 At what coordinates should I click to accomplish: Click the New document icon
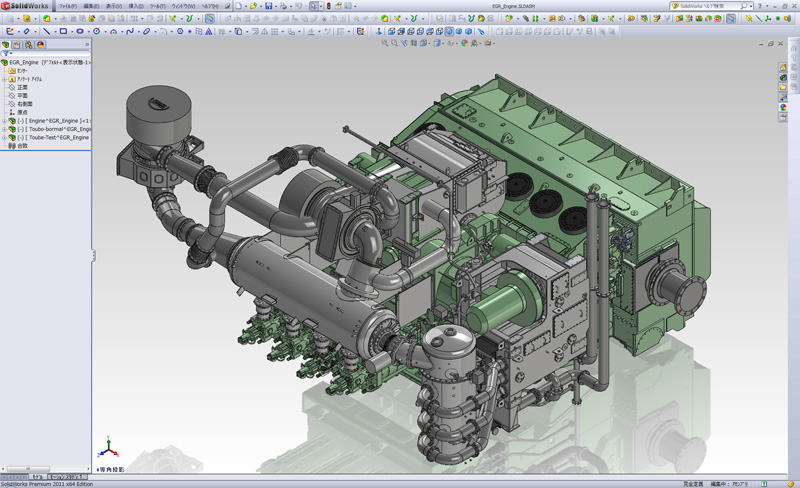(239, 6)
